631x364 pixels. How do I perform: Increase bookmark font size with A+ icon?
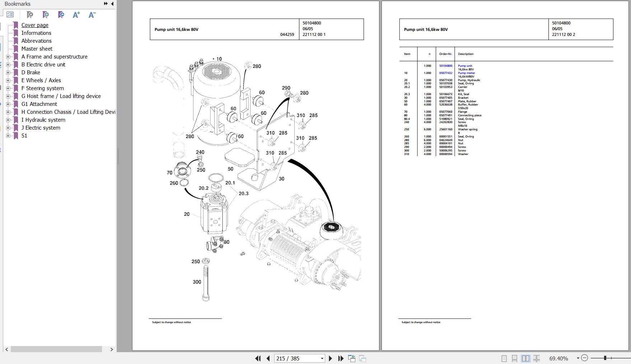[x=76, y=15]
